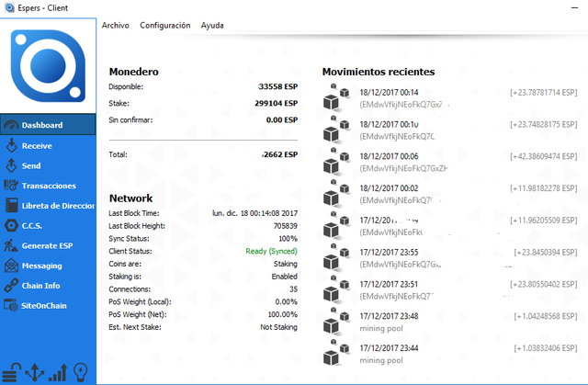Select the +11.96205509 ESP transaction amount
The height and width of the screenshot is (385, 588).
(x=543, y=220)
